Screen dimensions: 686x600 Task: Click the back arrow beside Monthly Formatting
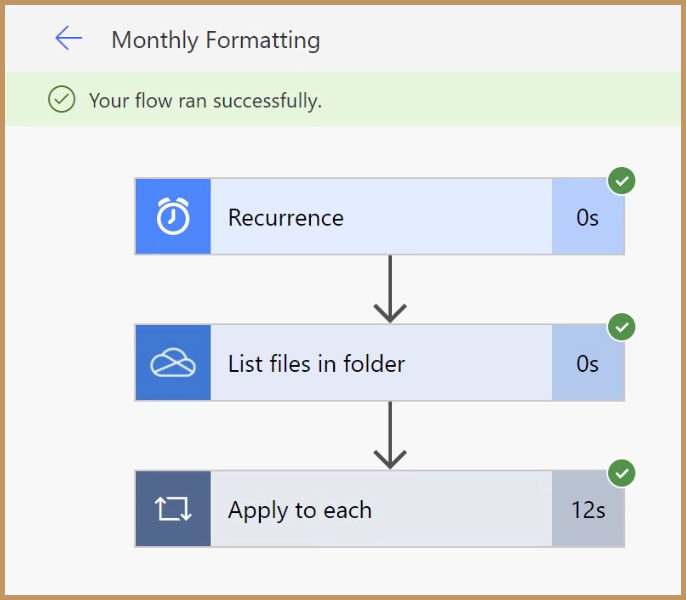click(x=68, y=39)
